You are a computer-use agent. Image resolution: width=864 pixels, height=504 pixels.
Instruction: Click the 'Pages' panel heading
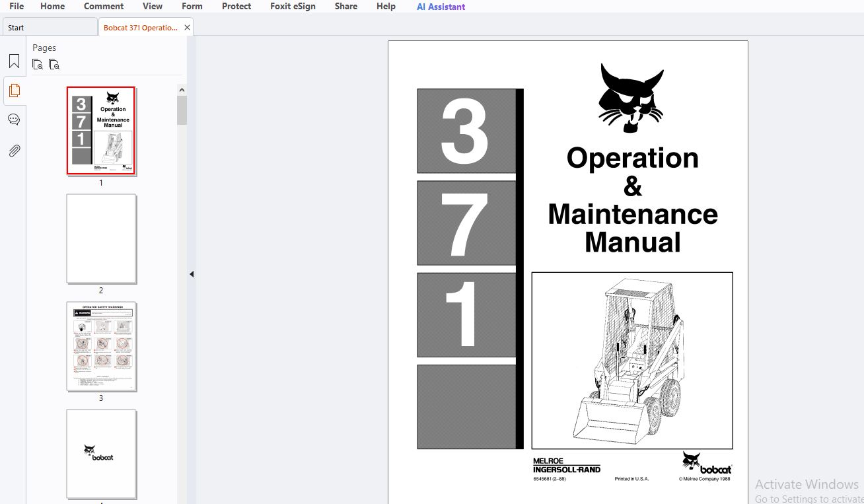point(44,48)
